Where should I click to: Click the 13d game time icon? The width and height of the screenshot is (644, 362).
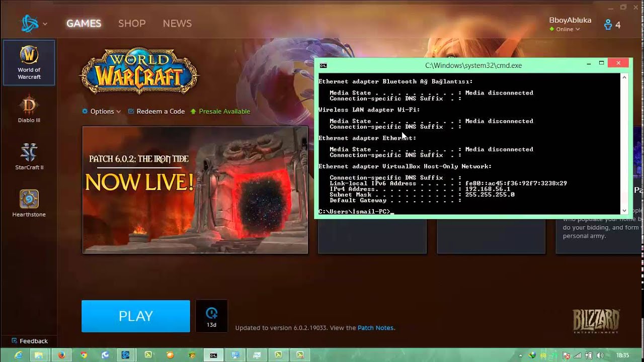click(x=211, y=316)
